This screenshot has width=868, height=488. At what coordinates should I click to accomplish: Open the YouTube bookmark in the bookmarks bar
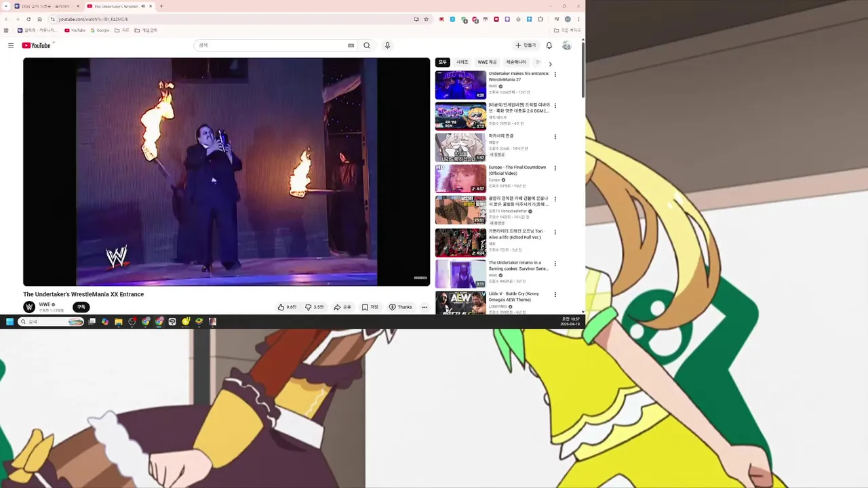(75, 30)
